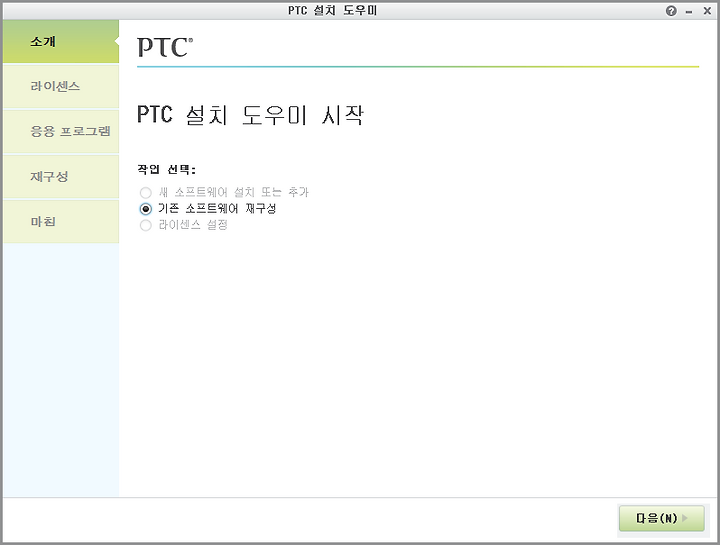
Task: Switch to the 재구성 sidebar step
Action: pyautogui.click(x=61, y=176)
